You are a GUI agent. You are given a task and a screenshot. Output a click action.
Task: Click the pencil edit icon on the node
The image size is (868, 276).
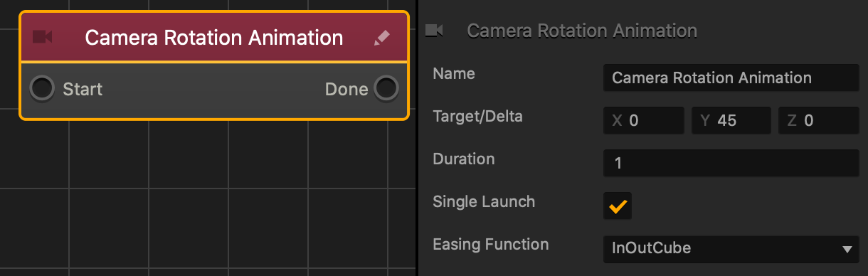382,37
